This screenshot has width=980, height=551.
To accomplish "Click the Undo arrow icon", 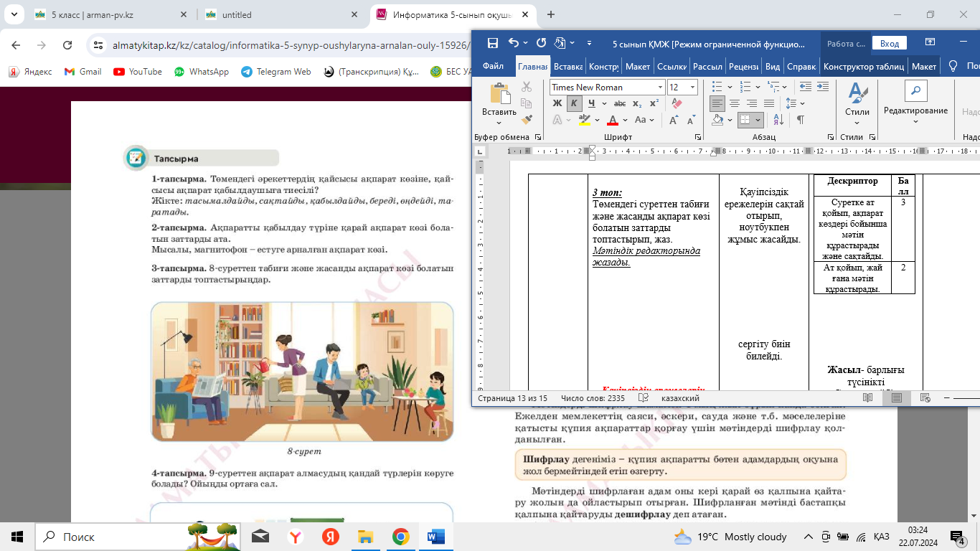I will (x=514, y=43).
